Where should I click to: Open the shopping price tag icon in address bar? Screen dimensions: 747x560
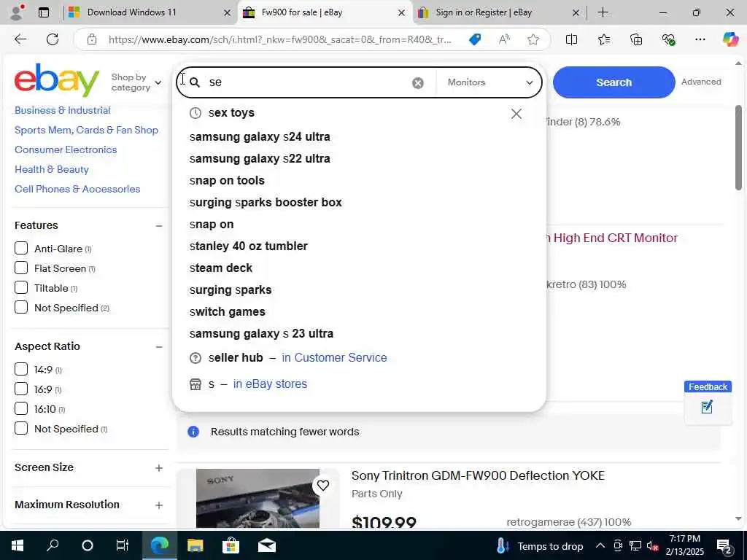tap(475, 39)
